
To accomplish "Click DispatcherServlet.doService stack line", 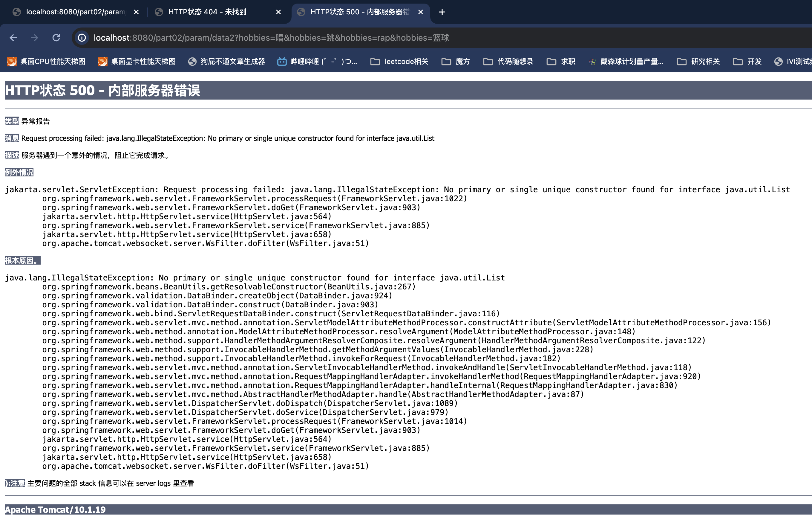I will click(x=245, y=412).
